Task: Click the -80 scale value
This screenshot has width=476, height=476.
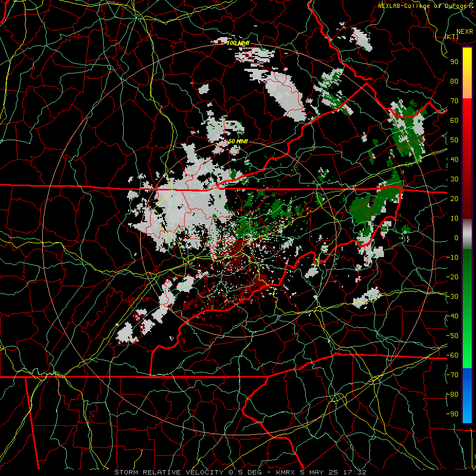Action: point(452,395)
